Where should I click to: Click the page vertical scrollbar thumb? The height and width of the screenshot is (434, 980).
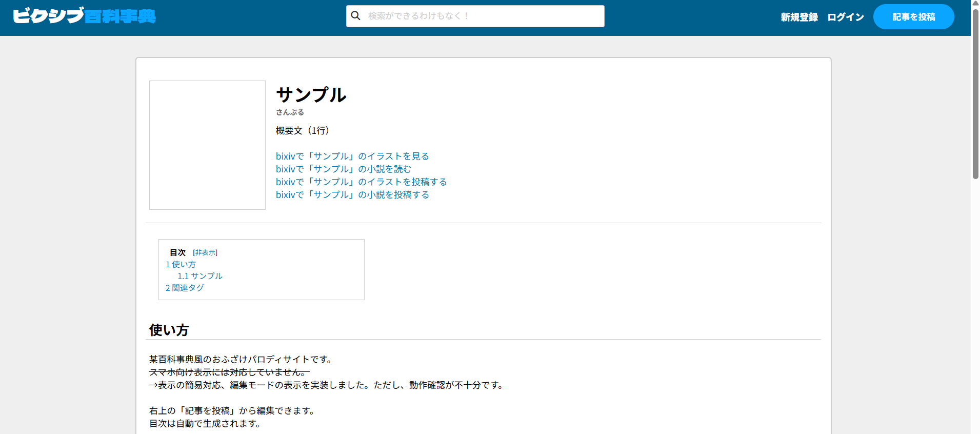(975, 92)
